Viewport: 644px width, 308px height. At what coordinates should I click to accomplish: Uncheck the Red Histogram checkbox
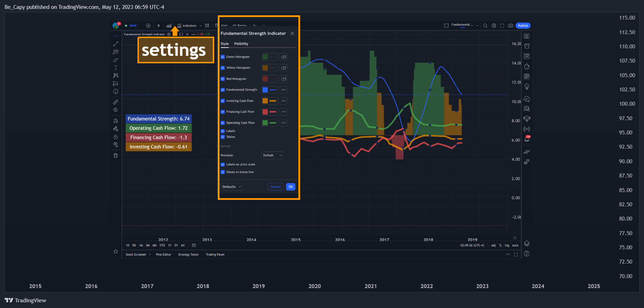[x=223, y=79]
